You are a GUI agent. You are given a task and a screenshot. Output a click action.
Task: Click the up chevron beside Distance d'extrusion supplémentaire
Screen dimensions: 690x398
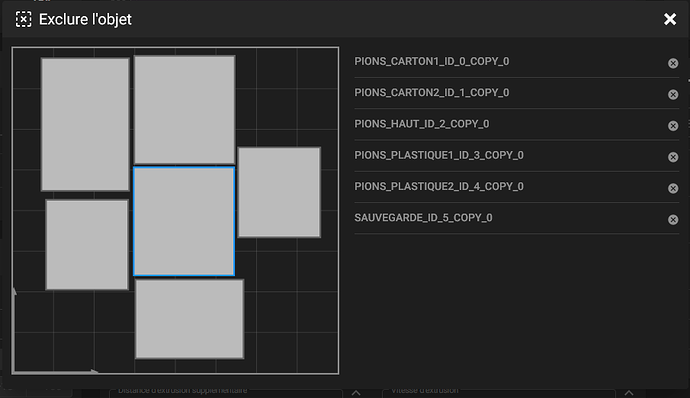point(356,393)
